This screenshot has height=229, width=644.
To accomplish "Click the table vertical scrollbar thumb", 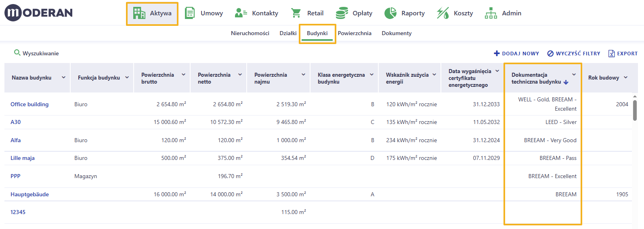I will point(635,110).
